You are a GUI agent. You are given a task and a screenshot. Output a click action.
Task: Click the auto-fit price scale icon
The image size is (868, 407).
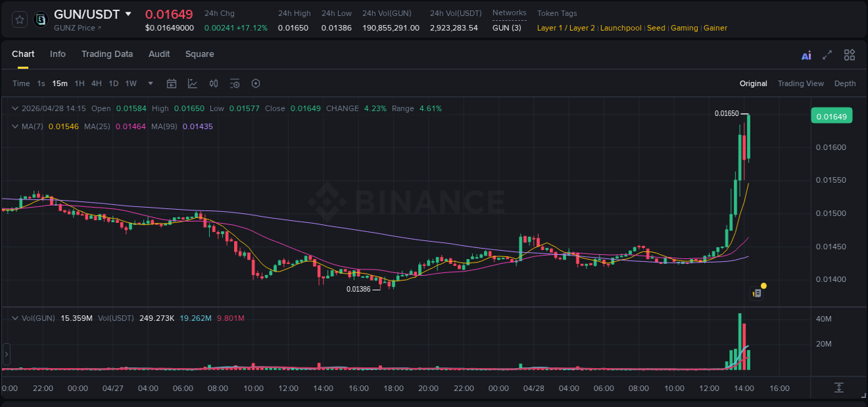tap(839, 387)
